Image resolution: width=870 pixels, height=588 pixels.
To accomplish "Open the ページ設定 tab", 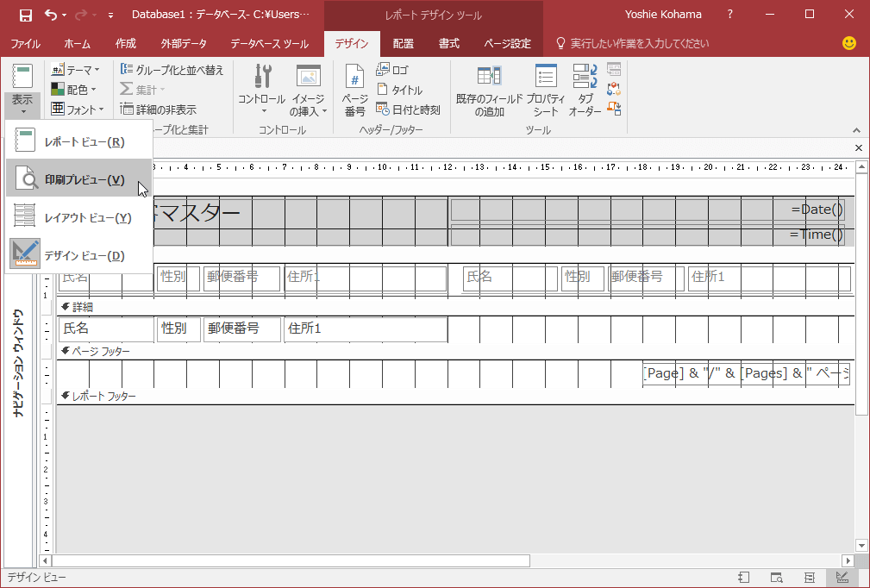I will 507,44.
